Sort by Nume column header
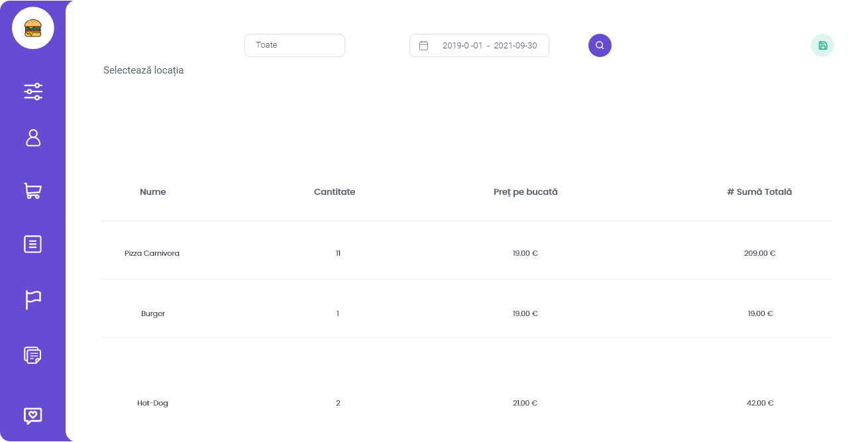The height and width of the screenshot is (442, 868). [x=153, y=192]
